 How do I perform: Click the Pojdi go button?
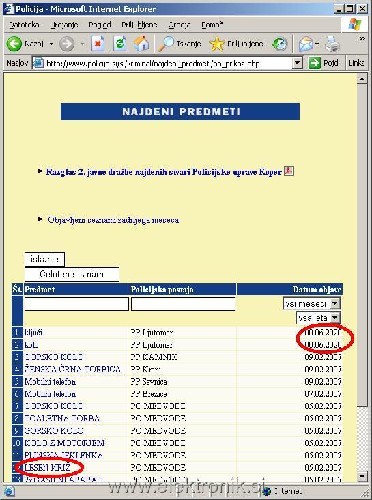(323, 63)
